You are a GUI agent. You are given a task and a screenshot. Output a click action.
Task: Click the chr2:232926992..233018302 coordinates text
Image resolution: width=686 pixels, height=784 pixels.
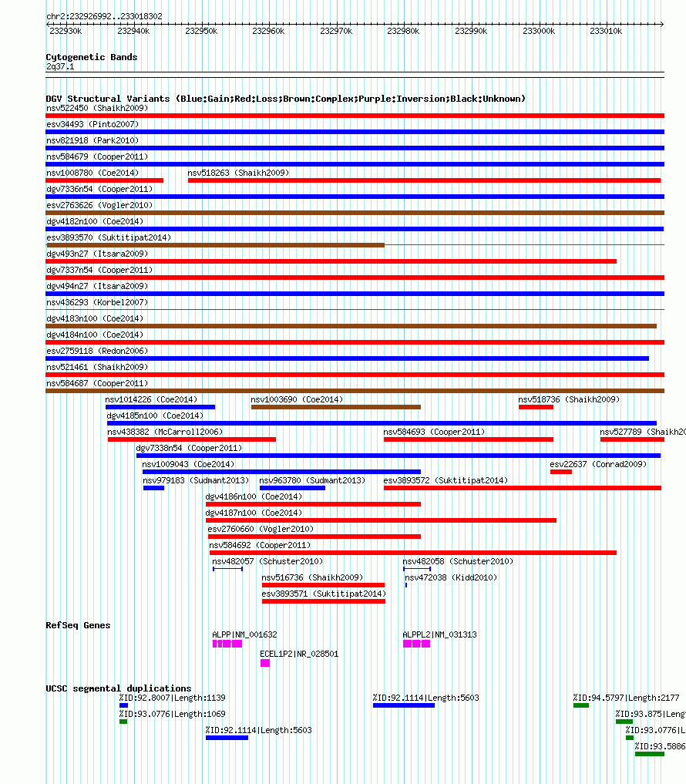[104, 16]
